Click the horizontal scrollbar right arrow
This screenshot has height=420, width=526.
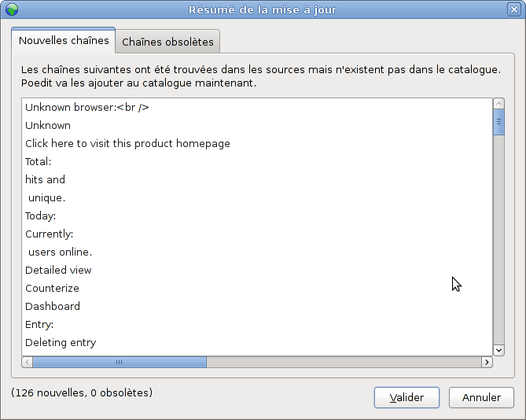coord(487,363)
